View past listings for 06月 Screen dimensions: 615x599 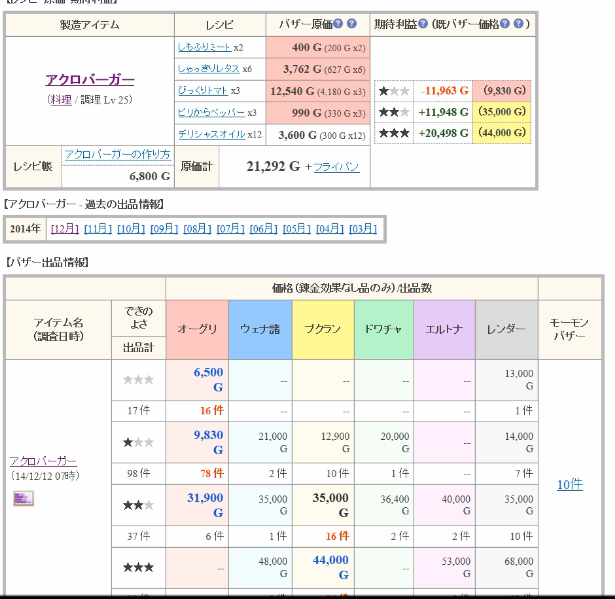pos(264,229)
